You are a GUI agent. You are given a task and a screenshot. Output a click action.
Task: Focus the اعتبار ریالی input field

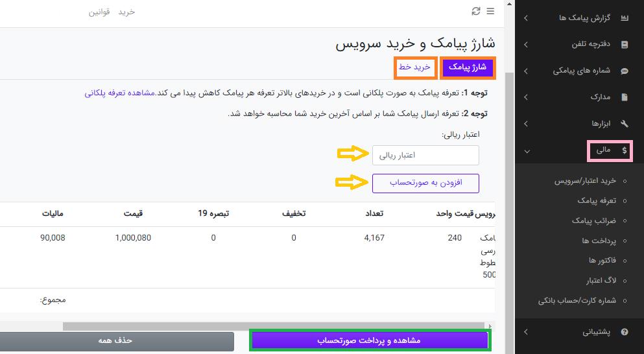tap(425, 155)
